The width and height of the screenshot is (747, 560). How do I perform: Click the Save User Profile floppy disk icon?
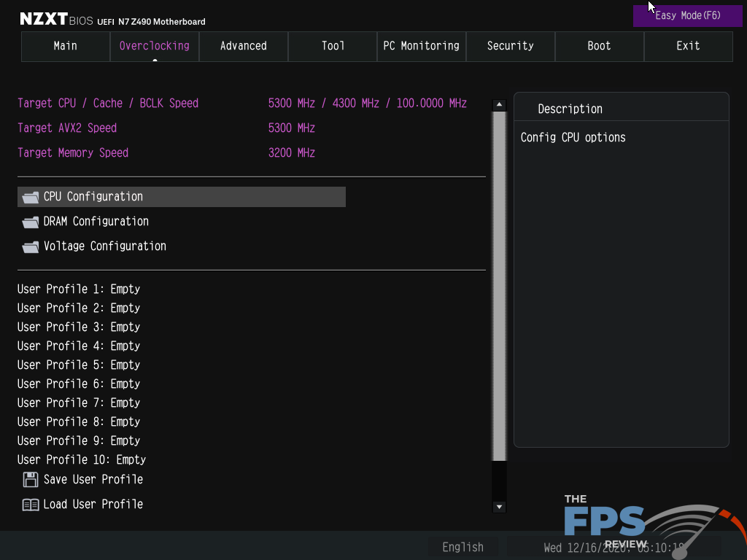pyautogui.click(x=30, y=479)
